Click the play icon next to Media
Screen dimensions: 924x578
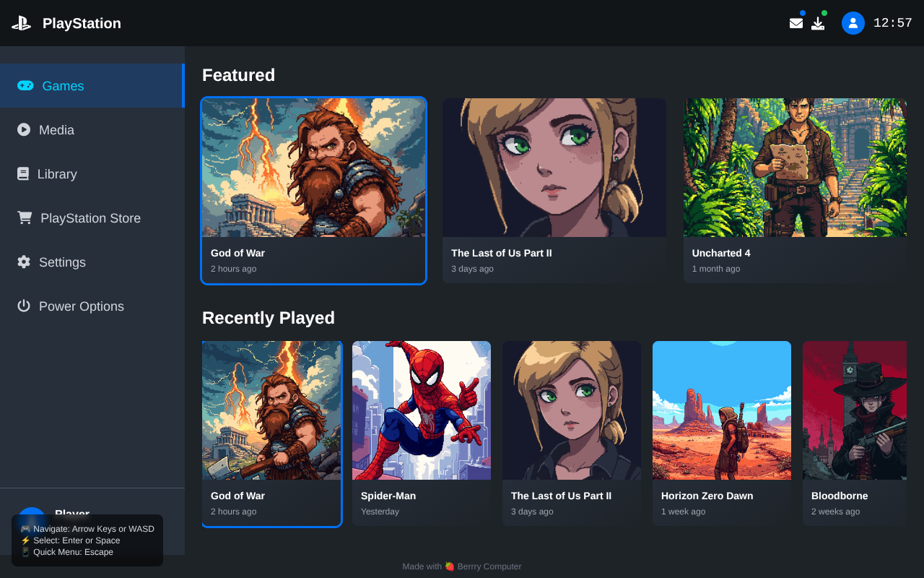(x=22, y=129)
